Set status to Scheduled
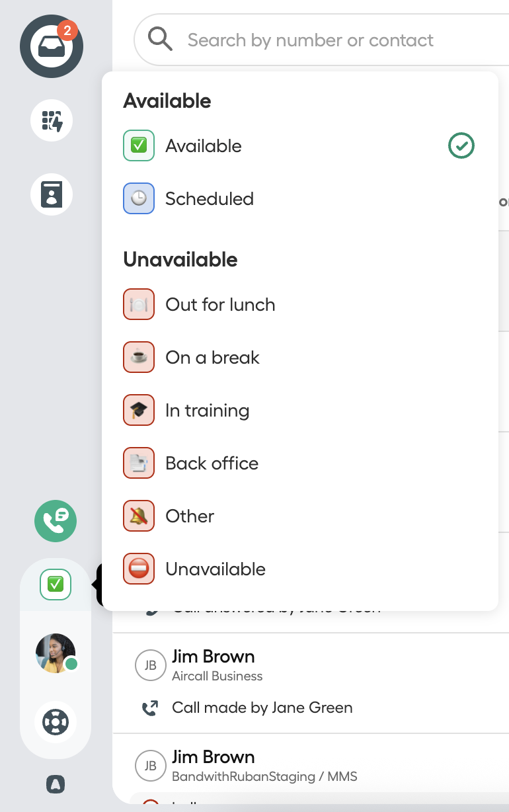509x812 pixels. 299,198
